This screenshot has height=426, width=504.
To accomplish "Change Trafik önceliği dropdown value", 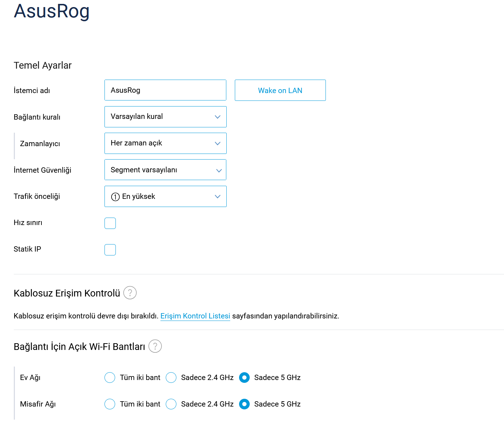I will pos(165,196).
